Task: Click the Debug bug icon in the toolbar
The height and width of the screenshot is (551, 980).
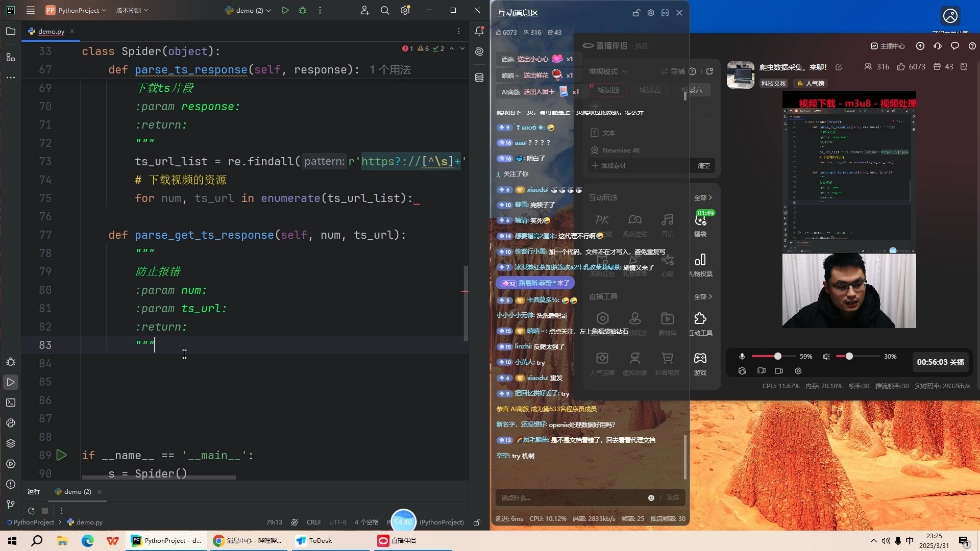Action: click(x=303, y=10)
